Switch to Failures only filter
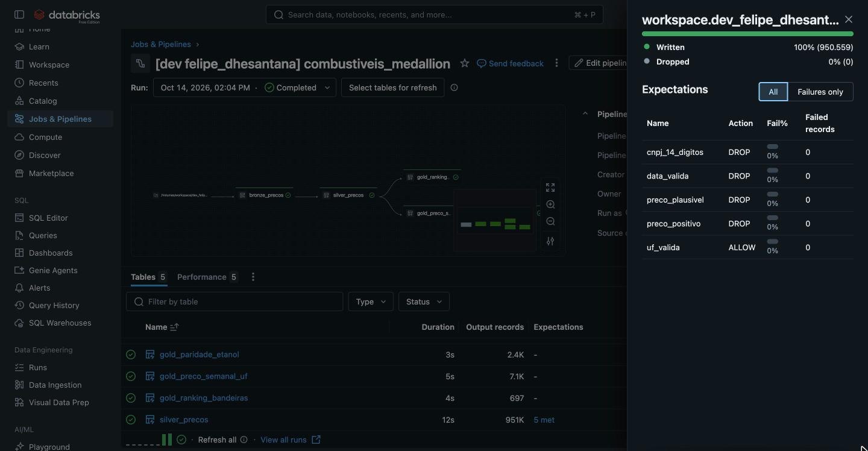 click(x=820, y=92)
